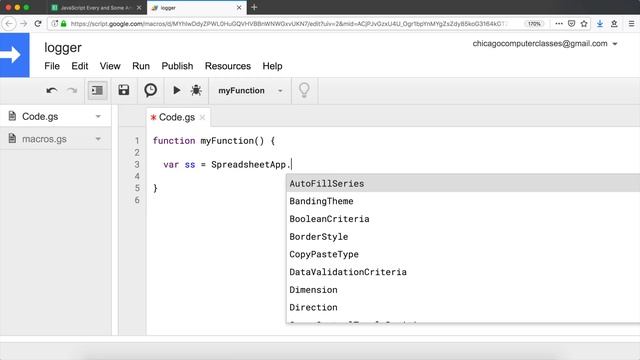Click the secure lock icon in address bar
This screenshot has width=640, height=360.
pos(63,24)
